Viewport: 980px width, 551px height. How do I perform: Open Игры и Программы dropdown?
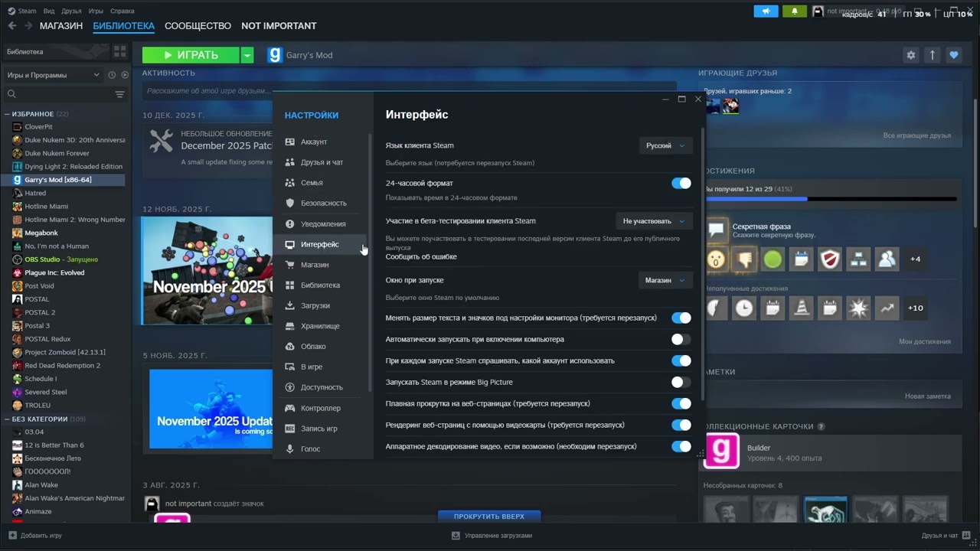point(54,75)
